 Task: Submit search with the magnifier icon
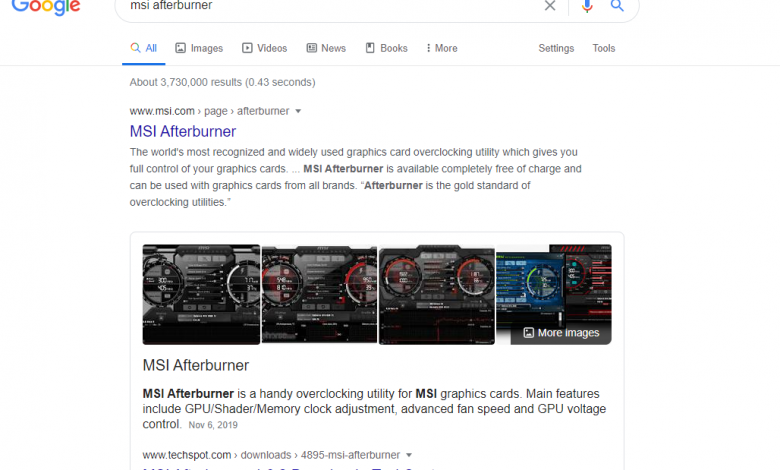[x=617, y=6]
